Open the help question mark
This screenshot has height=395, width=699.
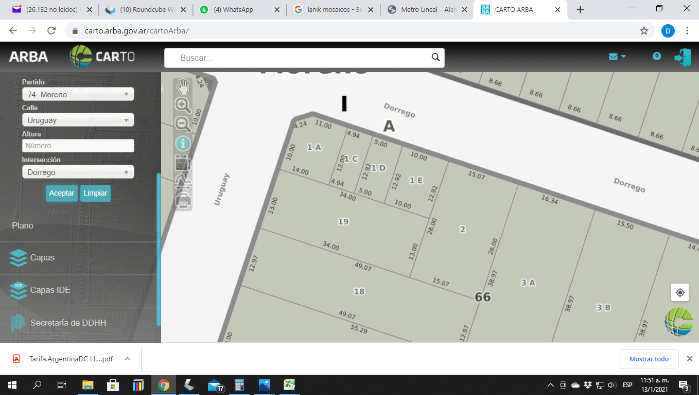657,56
